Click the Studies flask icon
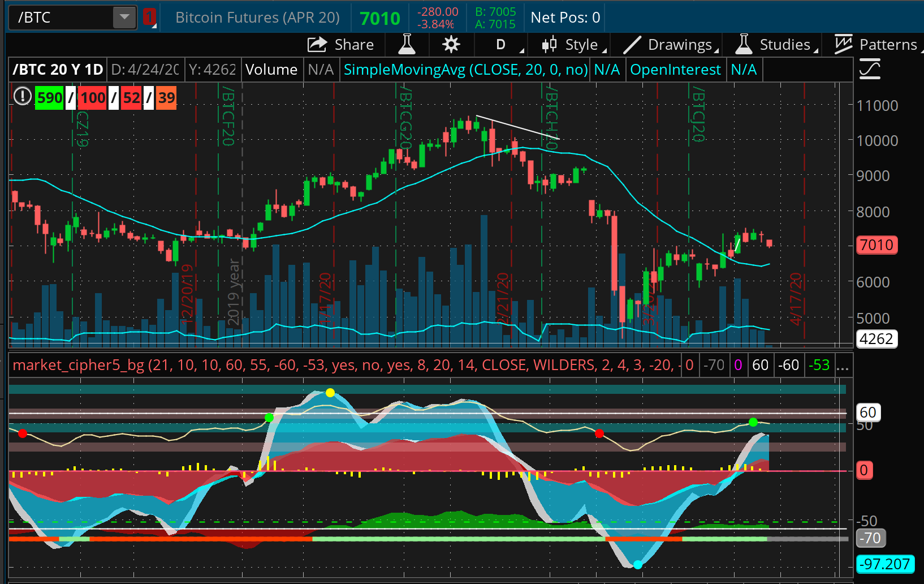The image size is (924, 584). pos(744,44)
